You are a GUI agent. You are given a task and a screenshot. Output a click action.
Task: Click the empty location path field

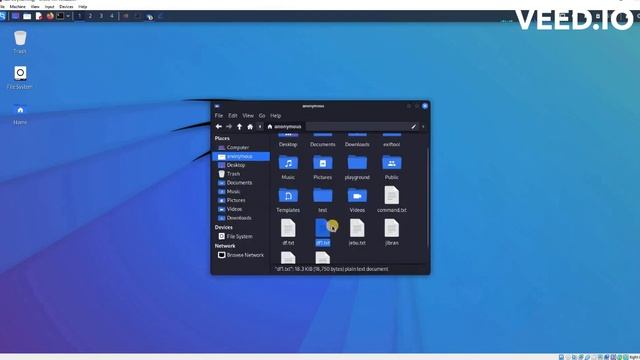click(x=357, y=127)
